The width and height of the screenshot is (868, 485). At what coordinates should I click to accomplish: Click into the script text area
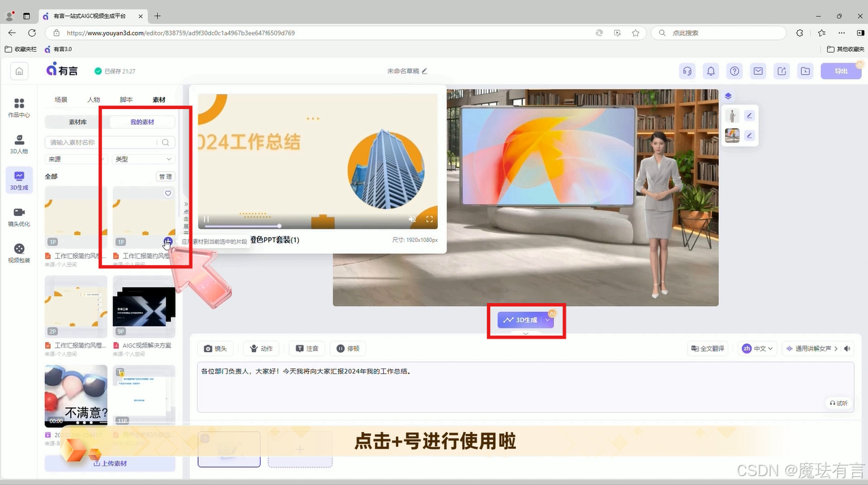point(526,387)
